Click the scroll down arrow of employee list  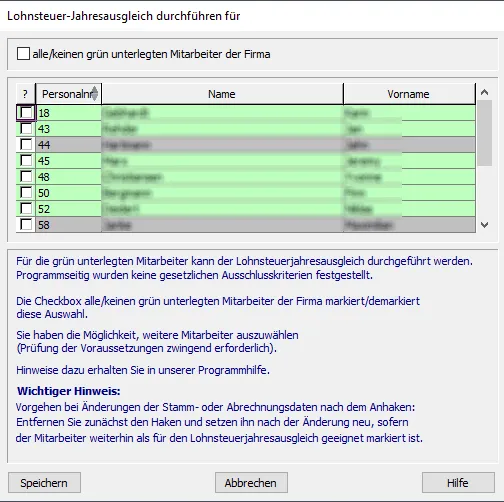point(485,225)
